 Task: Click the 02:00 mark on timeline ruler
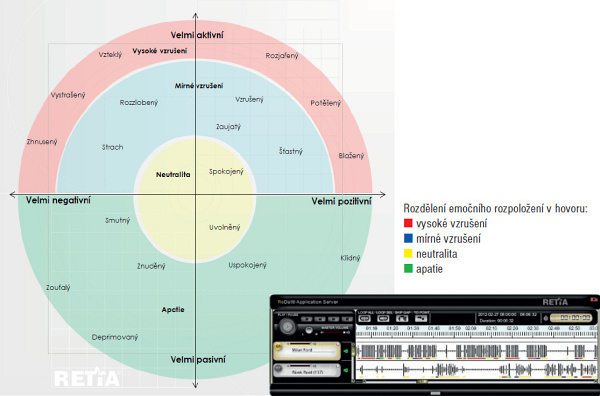click(x=471, y=329)
